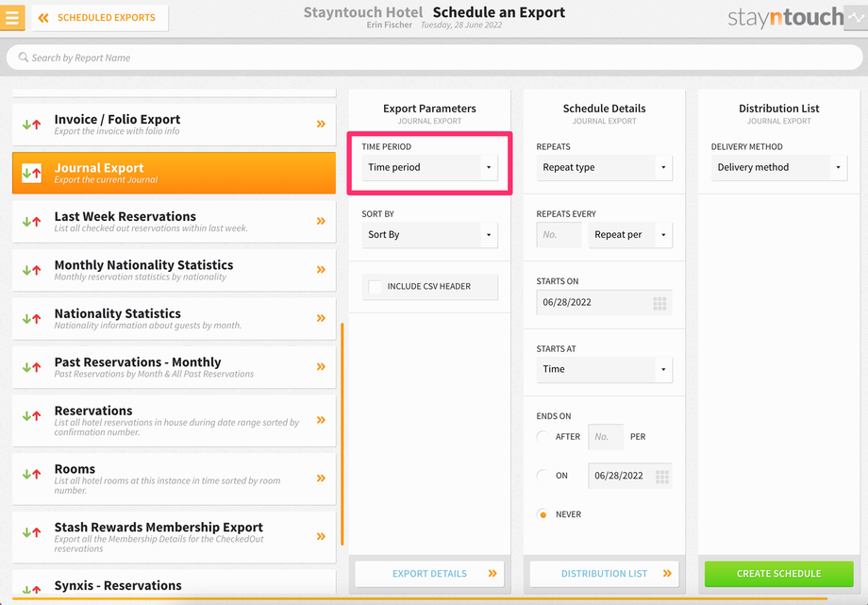868x605 pixels.
Task: Click the Invoice / Folio Export arrows icon
Action: click(x=31, y=125)
